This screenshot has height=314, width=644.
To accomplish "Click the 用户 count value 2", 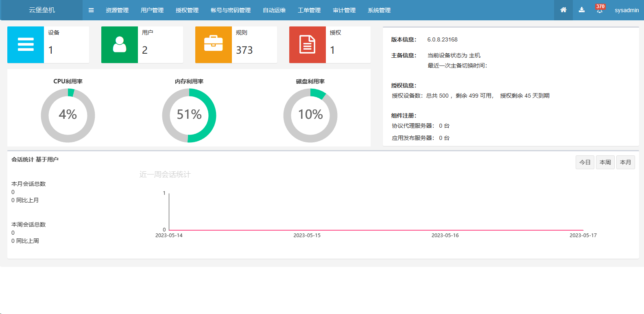I will point(145,50).
